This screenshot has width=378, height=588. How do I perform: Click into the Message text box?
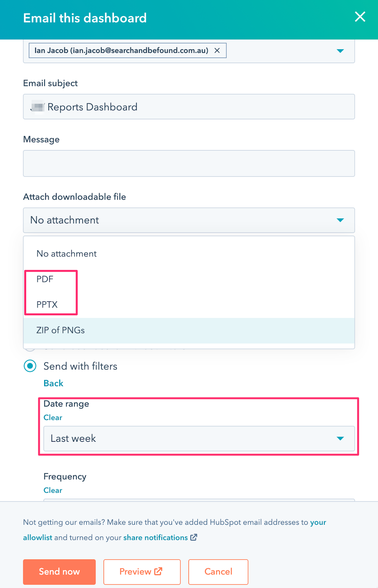coord(189,163)
